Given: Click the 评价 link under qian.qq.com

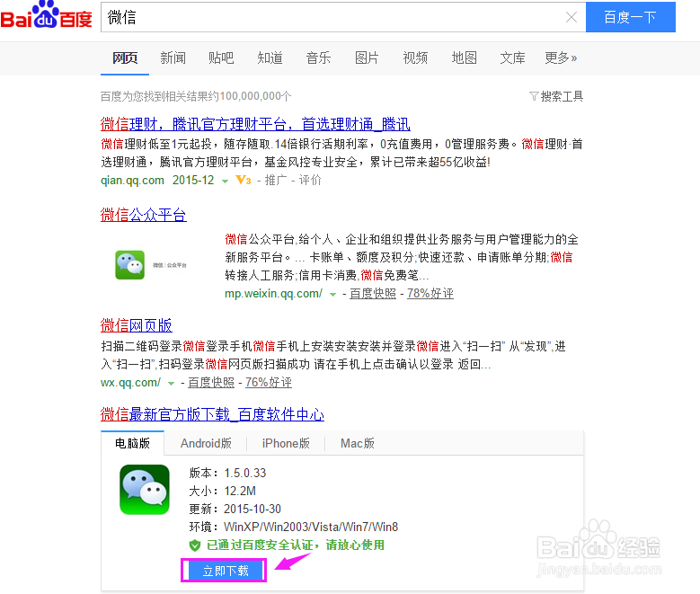Looking at the screenshot, I should pos(310,181).
